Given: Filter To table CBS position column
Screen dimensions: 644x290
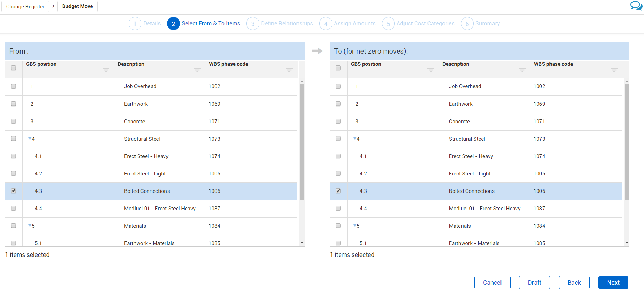Looking at the screenshot, I should 431,70.
